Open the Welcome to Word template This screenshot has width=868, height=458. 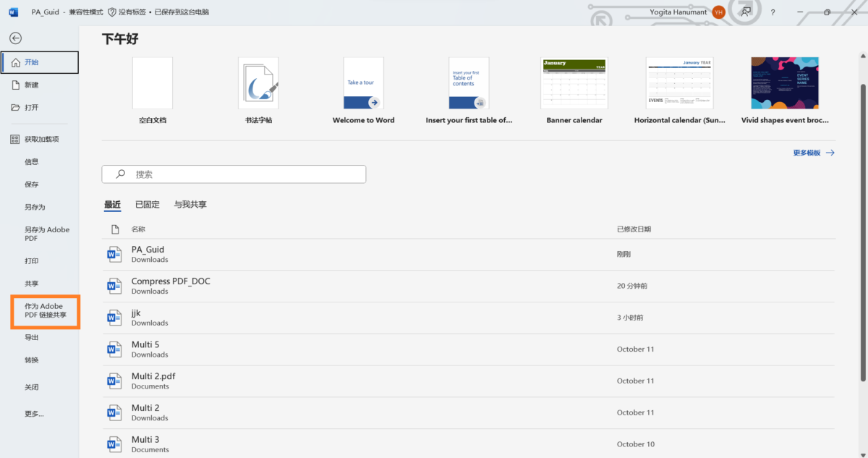[363, 91]
